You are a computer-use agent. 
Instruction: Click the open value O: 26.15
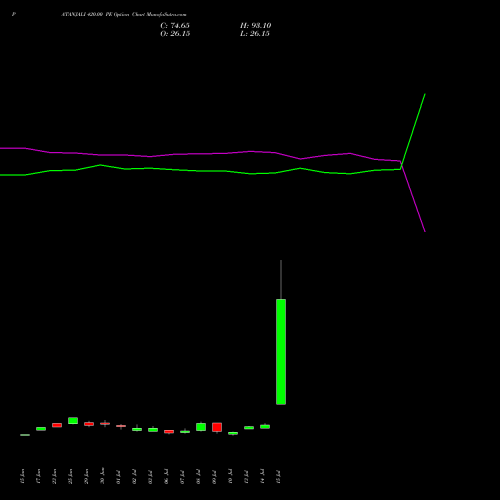click(x=175, y=34)
